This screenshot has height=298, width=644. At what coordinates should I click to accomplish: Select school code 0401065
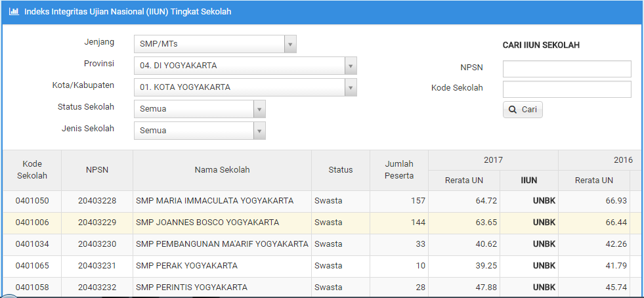32,266
